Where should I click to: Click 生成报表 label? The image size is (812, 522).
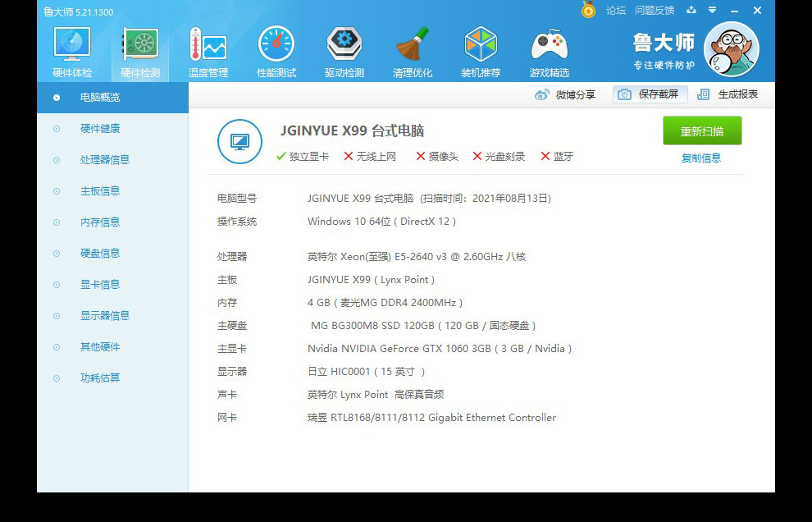[x=738, y=94]
